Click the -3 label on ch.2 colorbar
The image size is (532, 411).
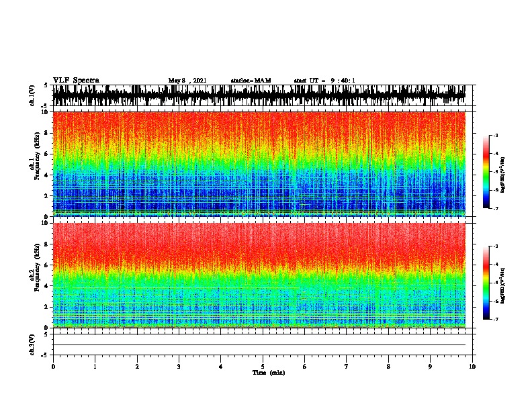point(495,246)
